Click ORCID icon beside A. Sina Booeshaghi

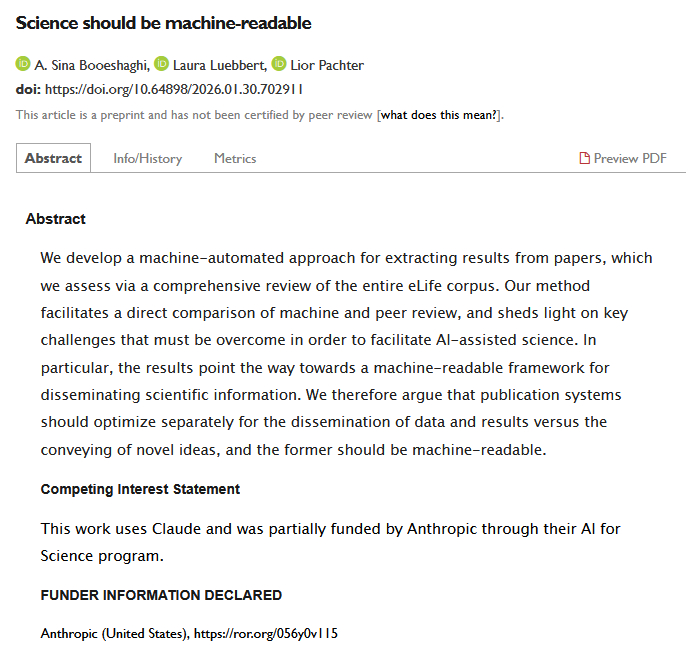click(23, 65)
